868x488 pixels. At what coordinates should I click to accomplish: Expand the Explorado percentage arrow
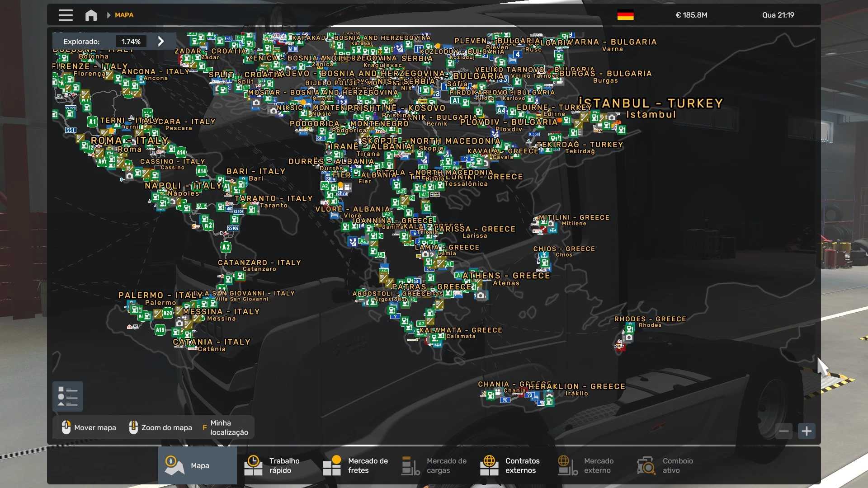[x=161, y=41]
